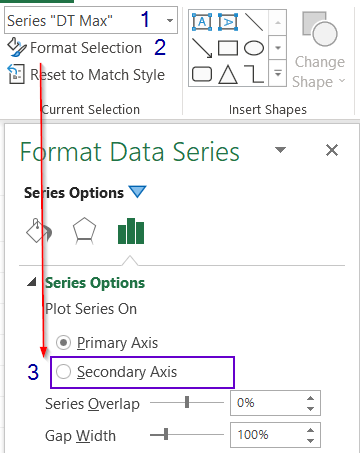Select the Rounded Rectangle shape
The image size is (360, 453).
pyautogui.click(x=202, y=74)
